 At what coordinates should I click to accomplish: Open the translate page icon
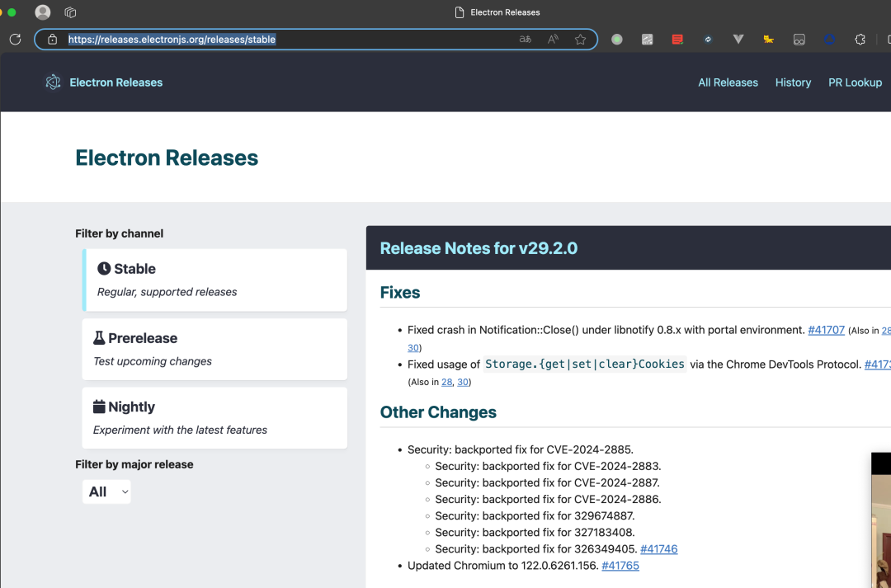[x=525, y=40]
